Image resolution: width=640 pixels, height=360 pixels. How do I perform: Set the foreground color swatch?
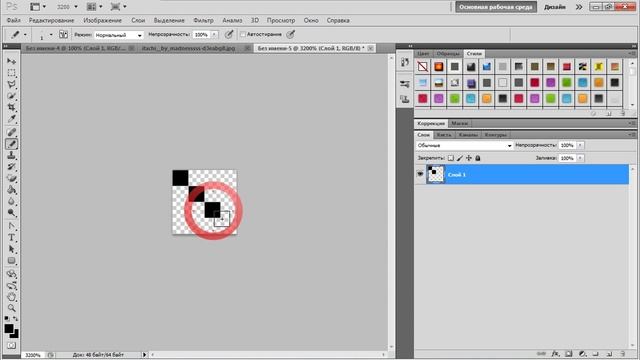pos(9,329)
